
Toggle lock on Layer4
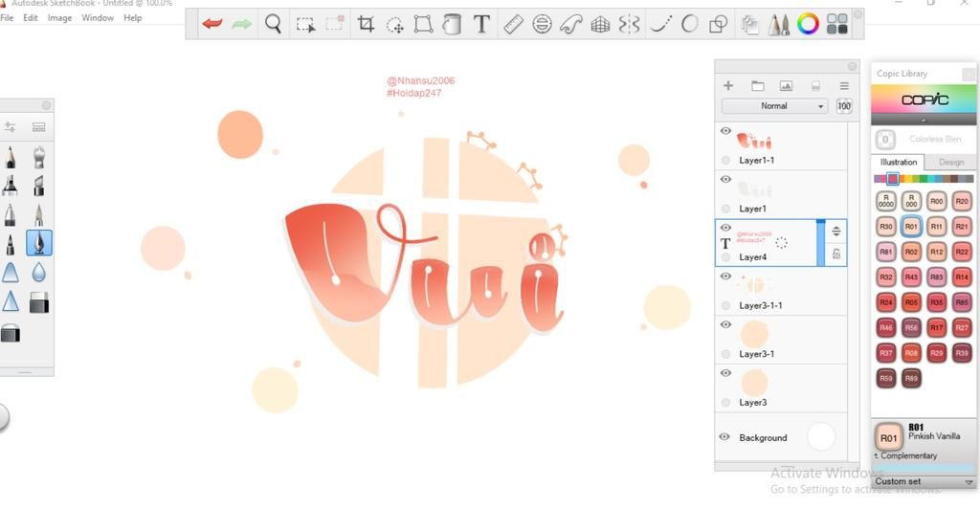836,254
